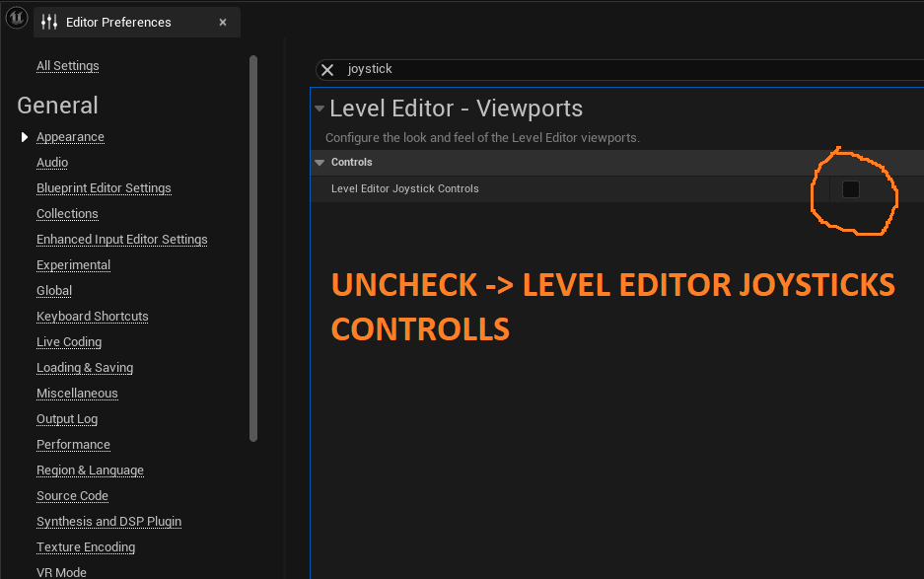Collapse the Level Editor - Viewports section

[319, 109]
